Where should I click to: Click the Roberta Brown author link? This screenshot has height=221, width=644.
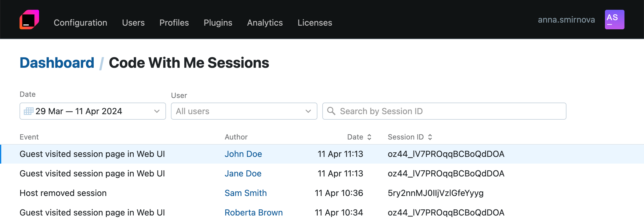254,212
